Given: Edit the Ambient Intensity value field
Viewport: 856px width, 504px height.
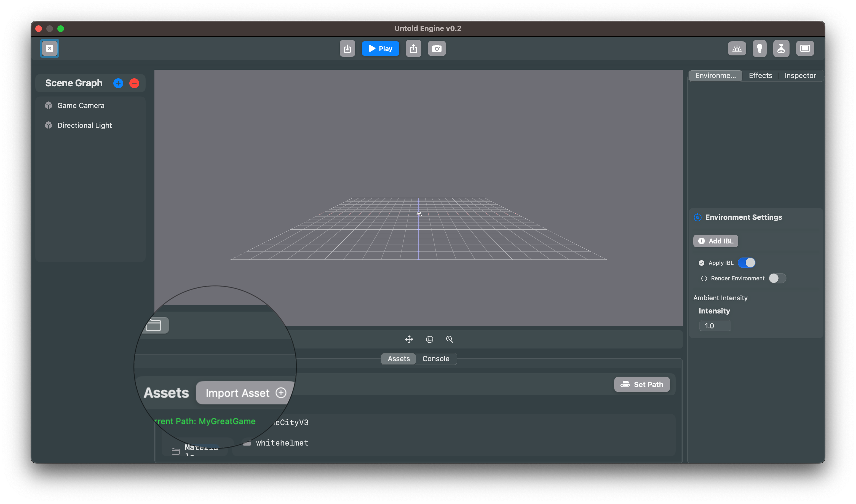Looking at the screenshot, I should pos(715,326).
